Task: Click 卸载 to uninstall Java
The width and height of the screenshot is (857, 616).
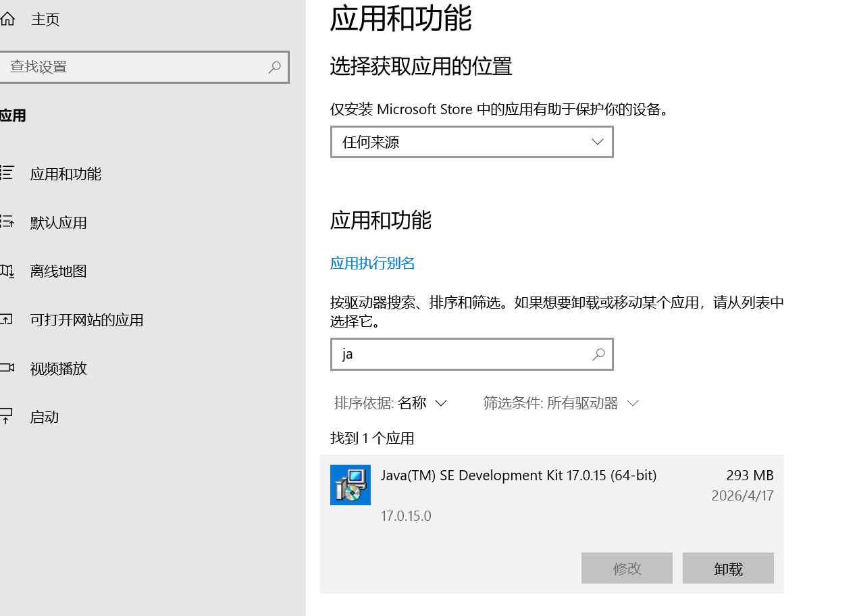Action: [728, 568]
